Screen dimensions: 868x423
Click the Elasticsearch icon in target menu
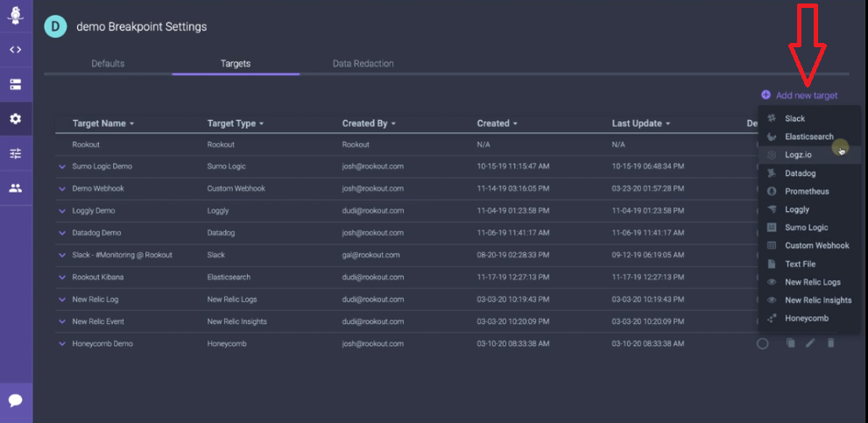772,137
